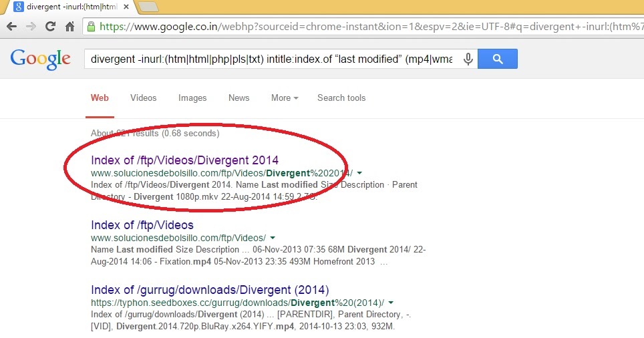Switch to the Images search tab
This screenshot has height=338, width=644.
(x=192, y=98)
